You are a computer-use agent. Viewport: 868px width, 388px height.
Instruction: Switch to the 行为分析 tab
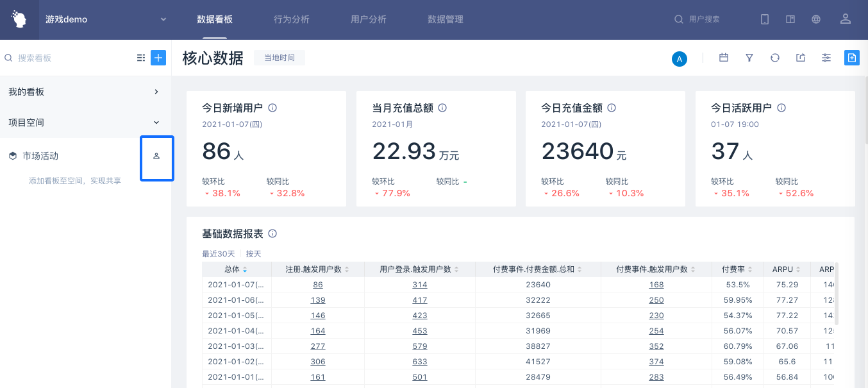[292, 19]
